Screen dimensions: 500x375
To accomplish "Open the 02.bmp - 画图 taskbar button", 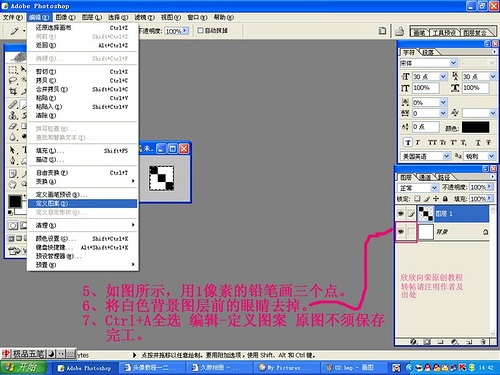I will (x=354, y=368).
